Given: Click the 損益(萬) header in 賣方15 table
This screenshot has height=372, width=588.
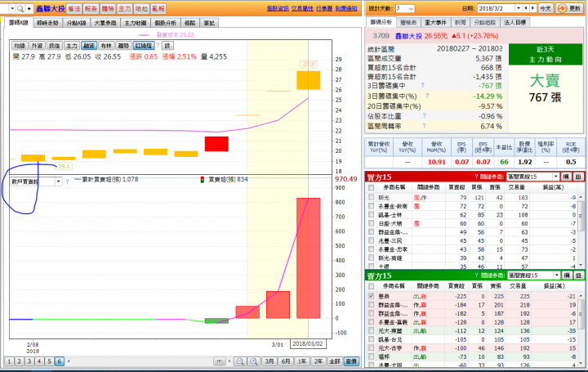Looking at the screenshot, I should coord(554,286).
